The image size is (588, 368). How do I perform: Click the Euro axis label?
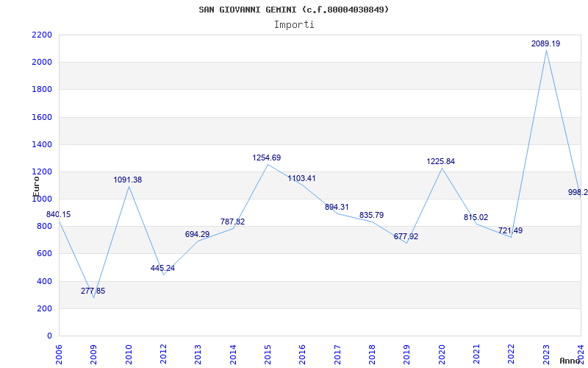point(36,186)
